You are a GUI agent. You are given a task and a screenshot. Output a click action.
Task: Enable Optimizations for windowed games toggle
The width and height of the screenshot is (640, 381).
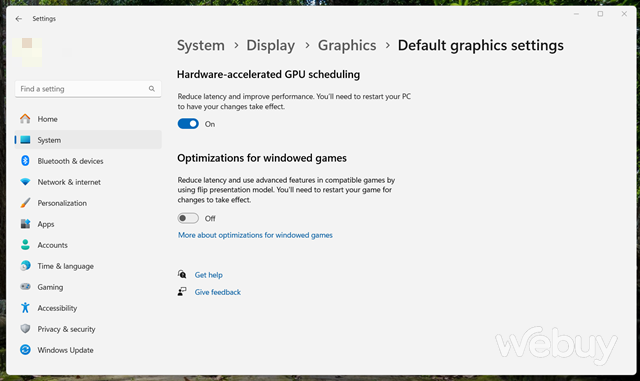pos(188,218)
